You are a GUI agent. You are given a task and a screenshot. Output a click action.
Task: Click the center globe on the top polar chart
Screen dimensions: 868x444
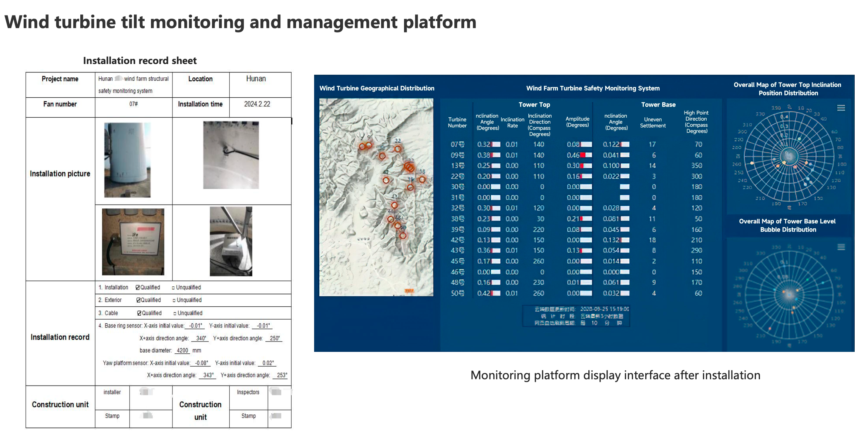pos(789,157)
